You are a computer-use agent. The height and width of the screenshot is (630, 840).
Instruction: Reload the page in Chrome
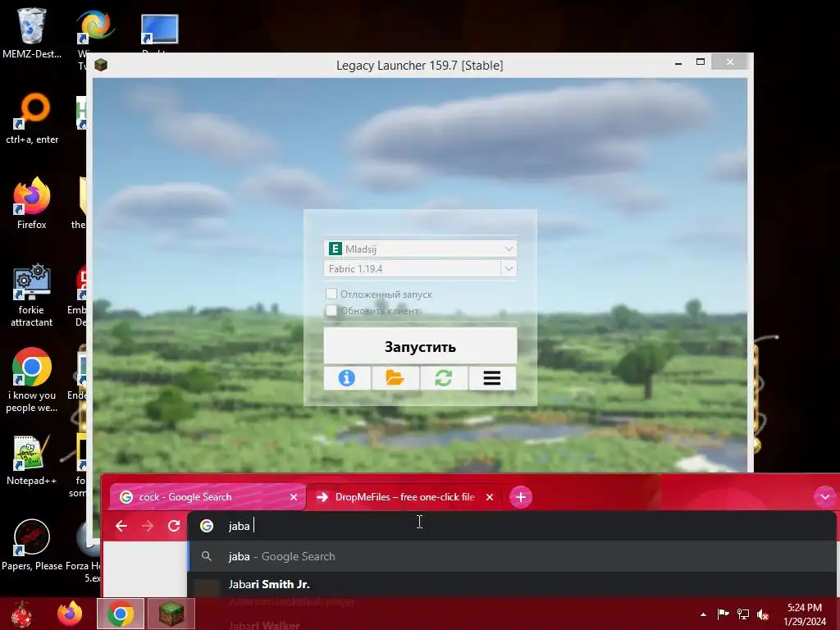pos(174,526)
